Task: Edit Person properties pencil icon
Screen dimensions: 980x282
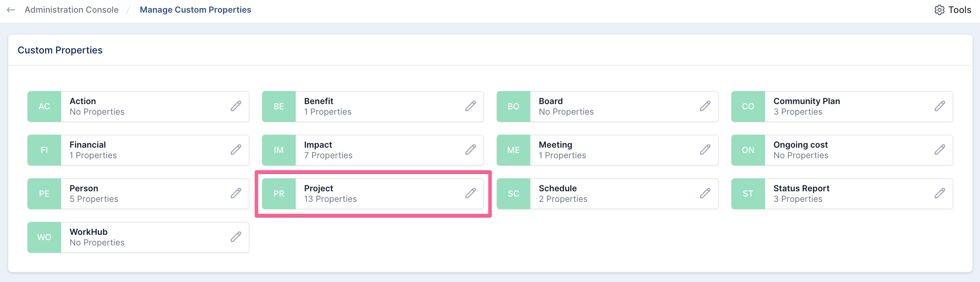Action: 236,194
